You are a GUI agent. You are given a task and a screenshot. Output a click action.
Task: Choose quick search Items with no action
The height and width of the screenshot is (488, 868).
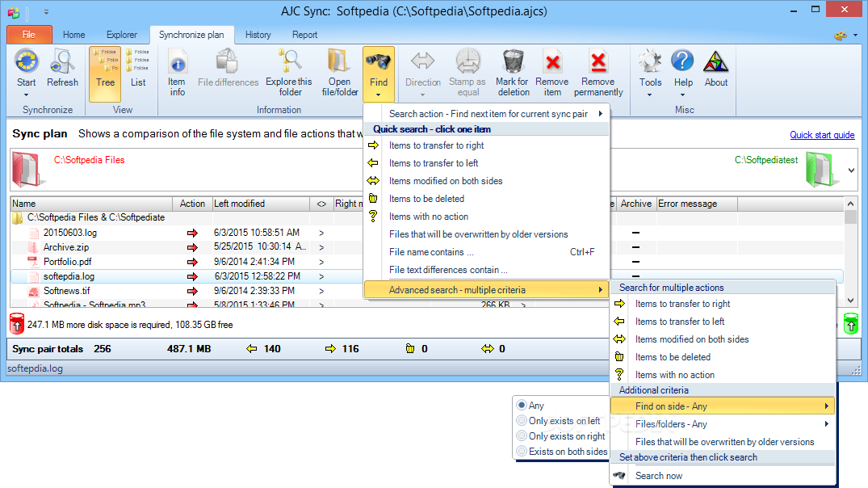pyautogui.click(x=487, y=216)
